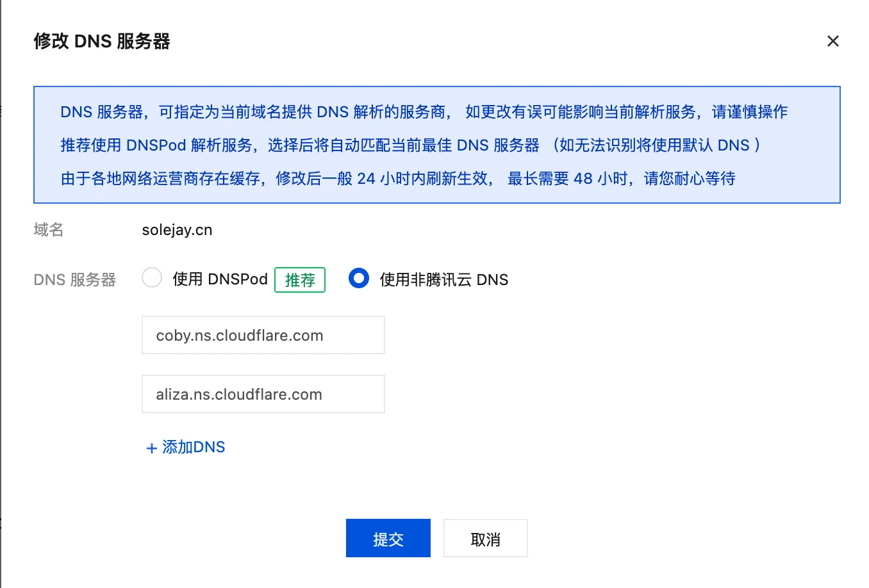Focus the coby.ns.cloudflare.com input field
The height and width of the screenshot is (588, 869).
pyautogui.click(x=263, y=335)
